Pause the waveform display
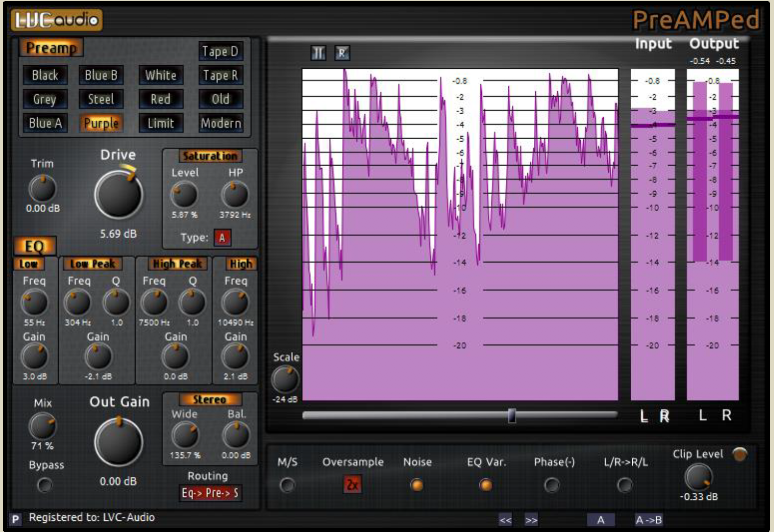 318,53
